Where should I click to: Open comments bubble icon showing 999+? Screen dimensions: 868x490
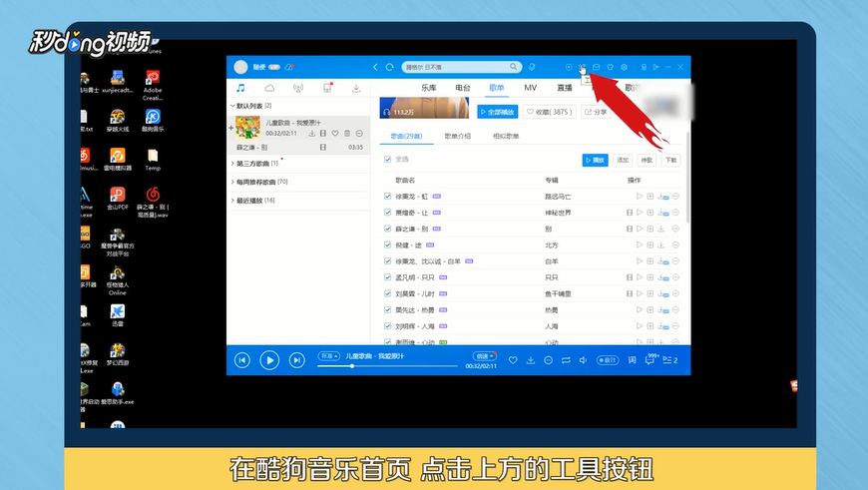pyautogui.click(x=651, y=359)
